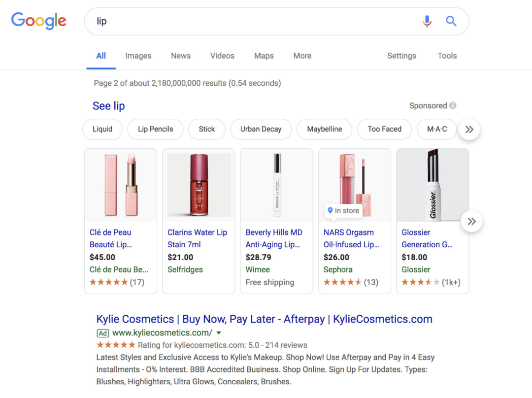Click the Google logo
The image size is (532, 398).
pos(38,21)
